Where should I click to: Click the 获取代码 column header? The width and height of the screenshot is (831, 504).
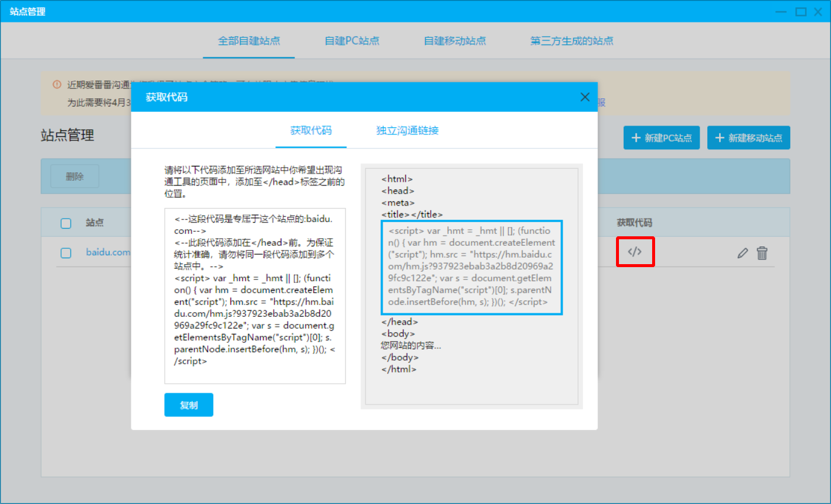634,223
